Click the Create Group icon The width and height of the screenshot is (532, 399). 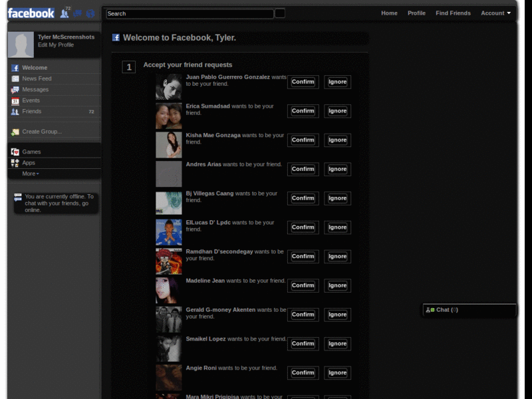15,132
